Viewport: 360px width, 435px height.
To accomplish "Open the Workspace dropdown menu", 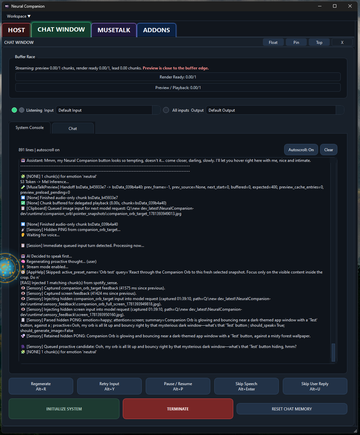I will 18,16.
